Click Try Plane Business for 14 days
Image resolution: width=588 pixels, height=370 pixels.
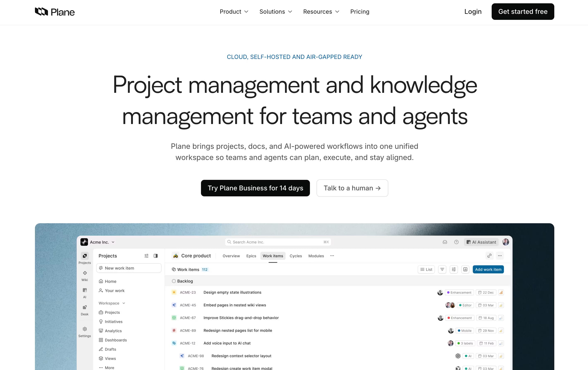point(255,188)
